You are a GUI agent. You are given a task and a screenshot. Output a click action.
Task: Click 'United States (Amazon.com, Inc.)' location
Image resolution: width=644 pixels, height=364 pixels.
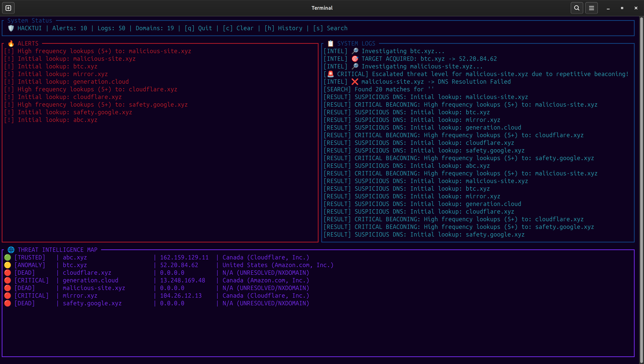278,265
